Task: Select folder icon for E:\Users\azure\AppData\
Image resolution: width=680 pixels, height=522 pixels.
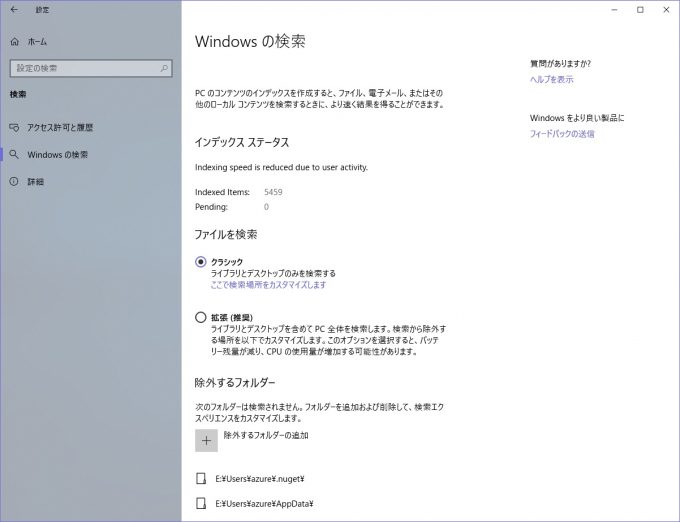Action: (201, 503)
